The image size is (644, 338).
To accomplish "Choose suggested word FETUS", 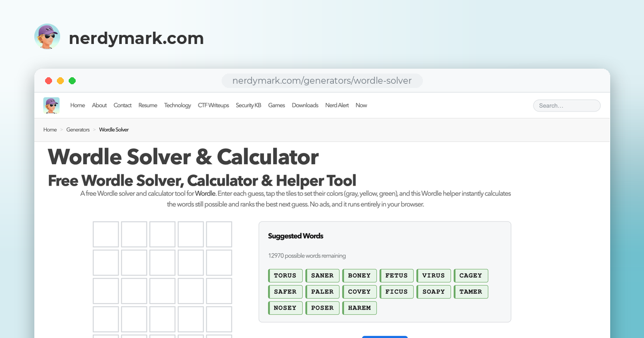I will pos(397,276).
